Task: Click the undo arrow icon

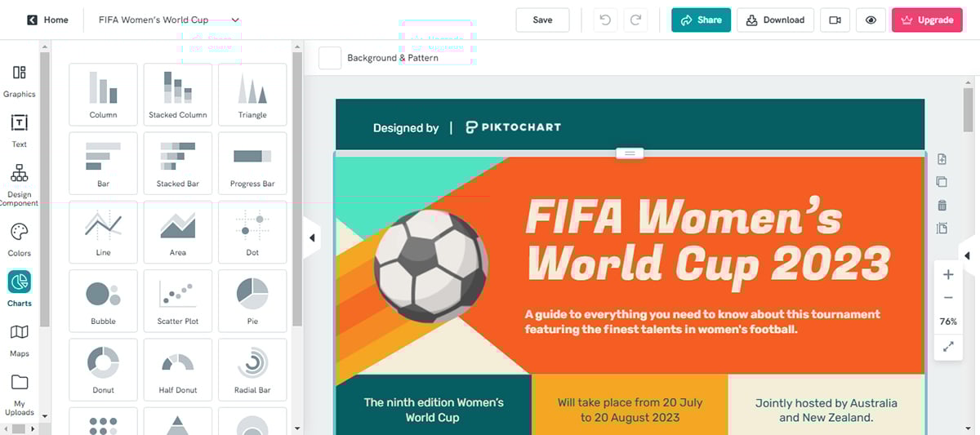Action: click(x=605, y=20)
